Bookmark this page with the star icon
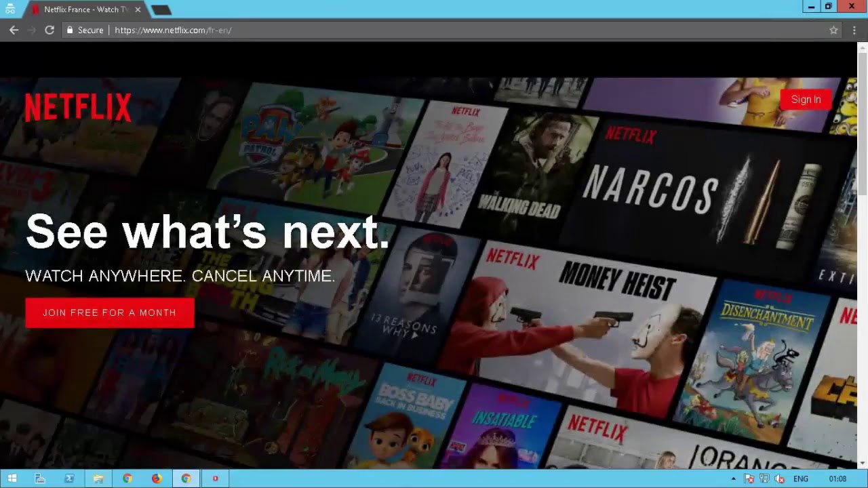The image size is (868, 488). click(833, 30)
